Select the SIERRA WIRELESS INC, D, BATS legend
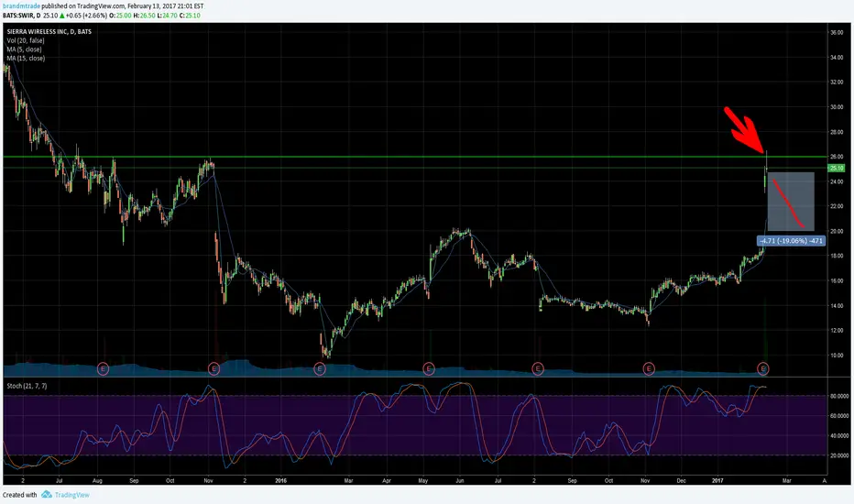 pos(49,31)
